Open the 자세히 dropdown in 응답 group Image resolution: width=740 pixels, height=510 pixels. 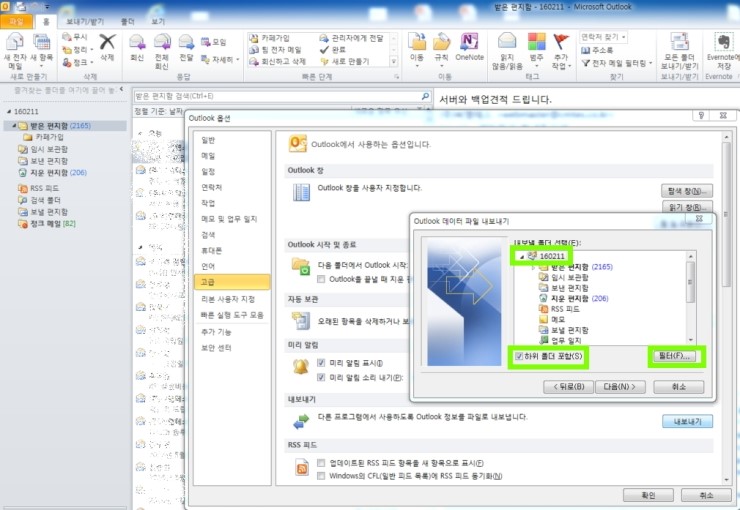pos(238,59)
